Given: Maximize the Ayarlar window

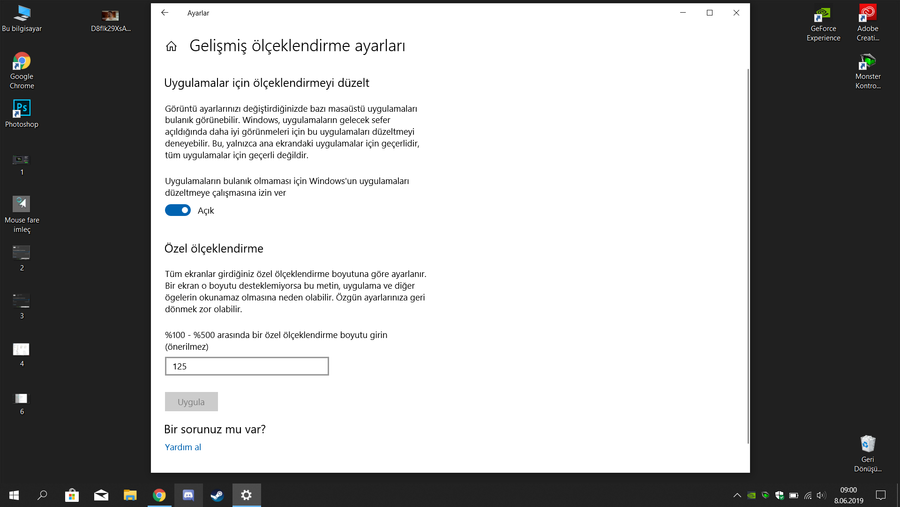Looking at the screenshot, I should (709, 13).
